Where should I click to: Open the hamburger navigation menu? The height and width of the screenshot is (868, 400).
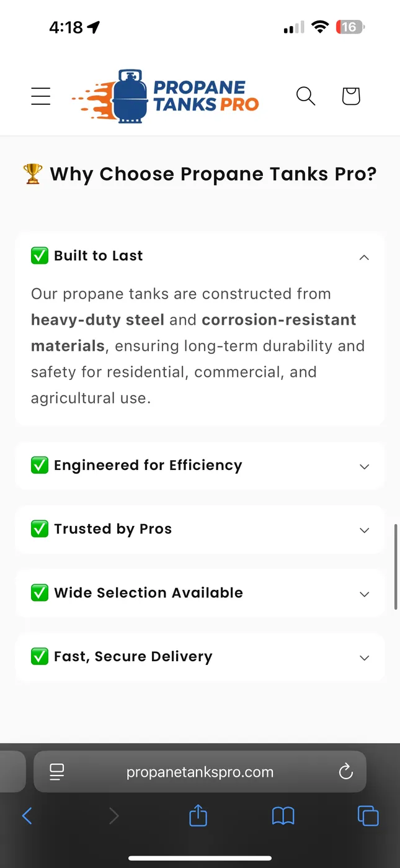(41, 96)
